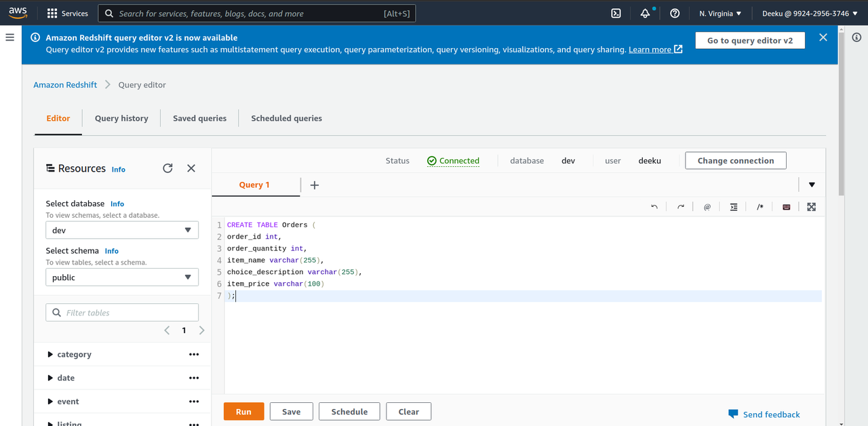Screen dimensions: 868x426
Task: Click Change connection button
Action: tap(736, 161)
